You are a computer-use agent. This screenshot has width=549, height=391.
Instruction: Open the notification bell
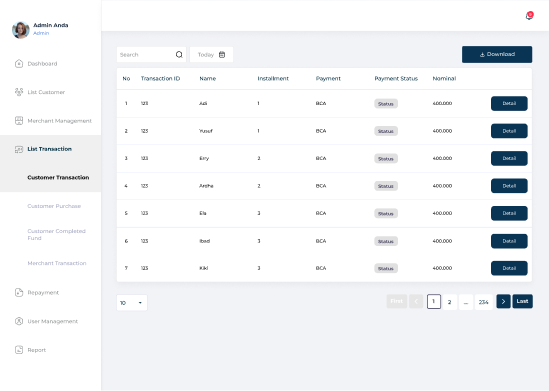pyautogui.click(x=529, y=16)
